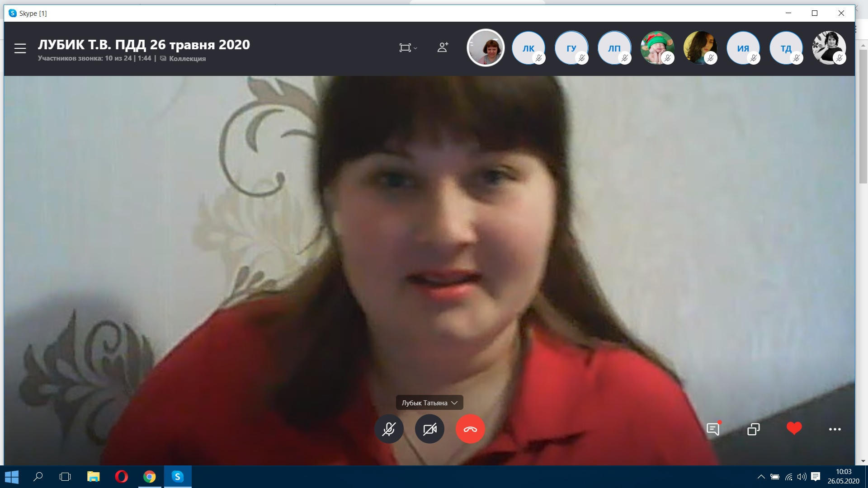Send a heart reaction
868x488 pixels.
point(794,428)
